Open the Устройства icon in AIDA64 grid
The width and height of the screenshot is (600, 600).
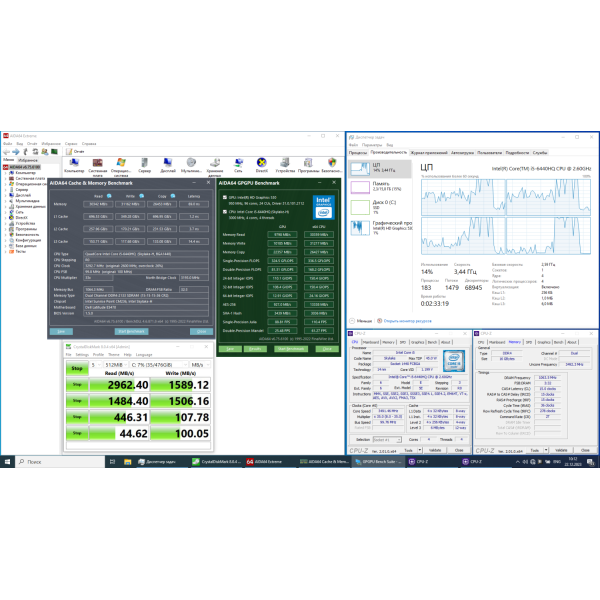(x=285, y=163)
